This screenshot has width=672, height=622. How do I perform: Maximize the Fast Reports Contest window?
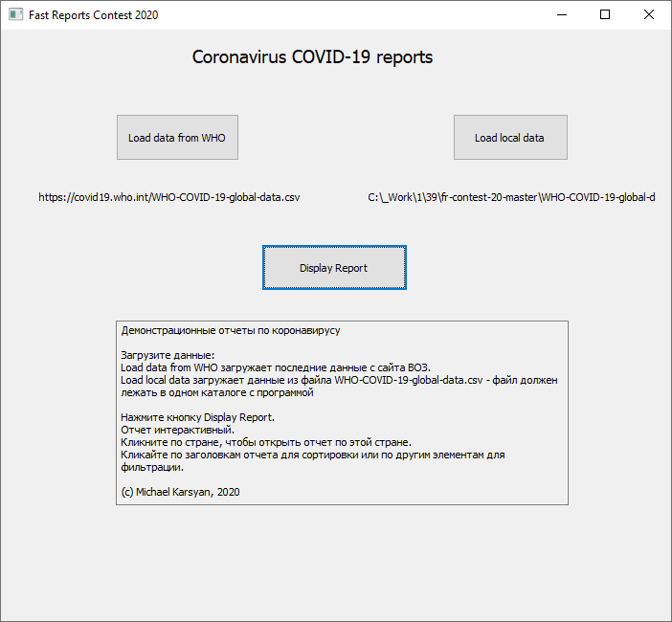(605, 14)
